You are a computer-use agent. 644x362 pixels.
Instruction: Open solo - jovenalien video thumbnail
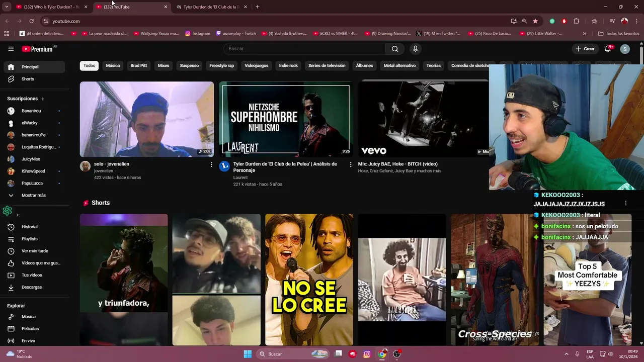click(147, 119)
